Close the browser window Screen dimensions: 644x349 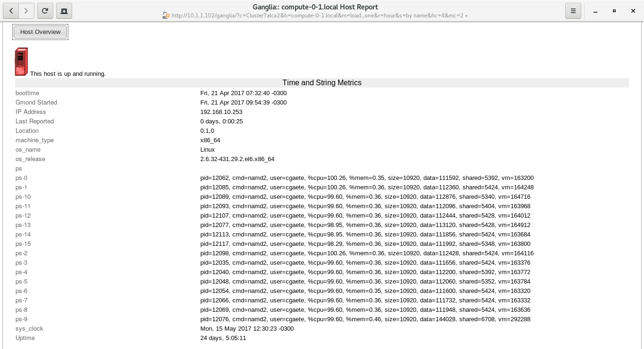pos(633,11)
